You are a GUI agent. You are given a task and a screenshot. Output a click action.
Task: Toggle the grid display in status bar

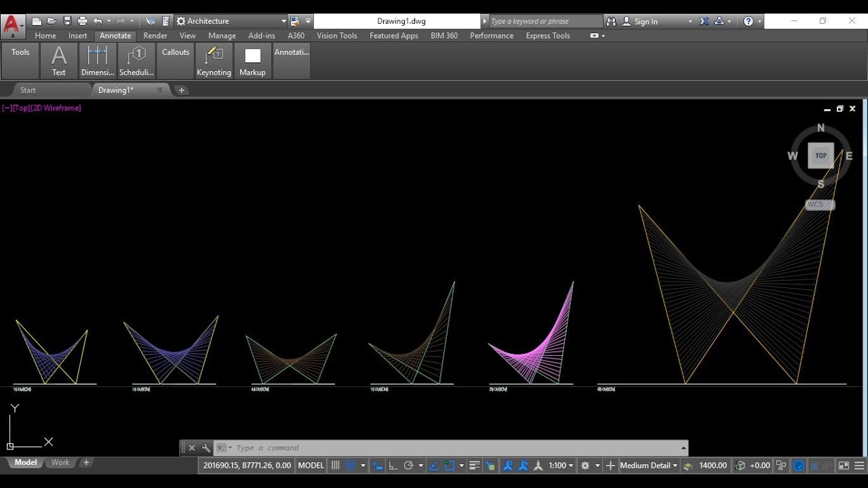335,466
